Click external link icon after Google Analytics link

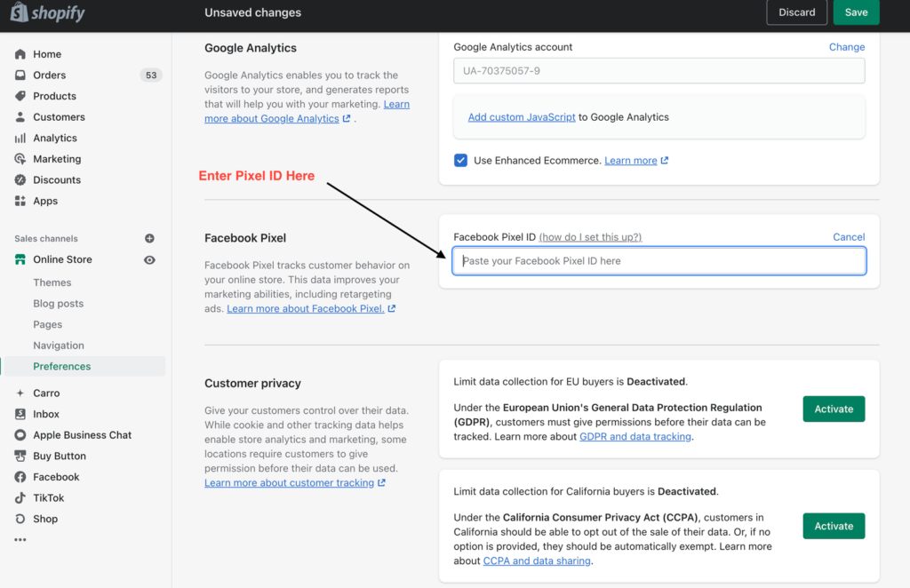tap(347, 118)
